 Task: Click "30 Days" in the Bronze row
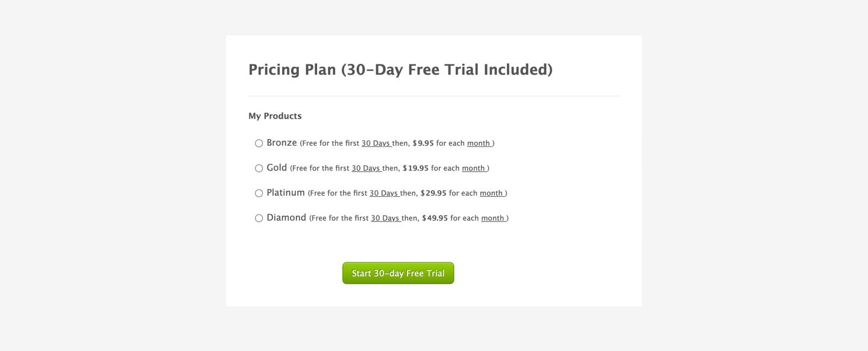tap(376, 143)
